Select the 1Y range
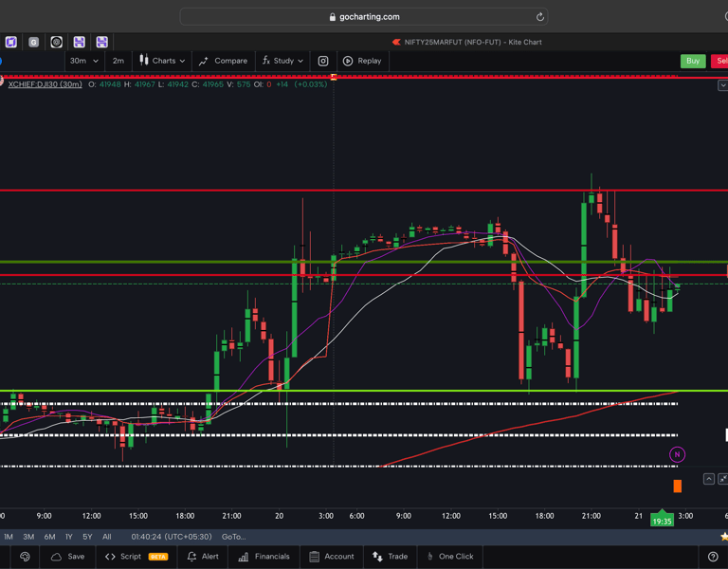 (68, 537)
